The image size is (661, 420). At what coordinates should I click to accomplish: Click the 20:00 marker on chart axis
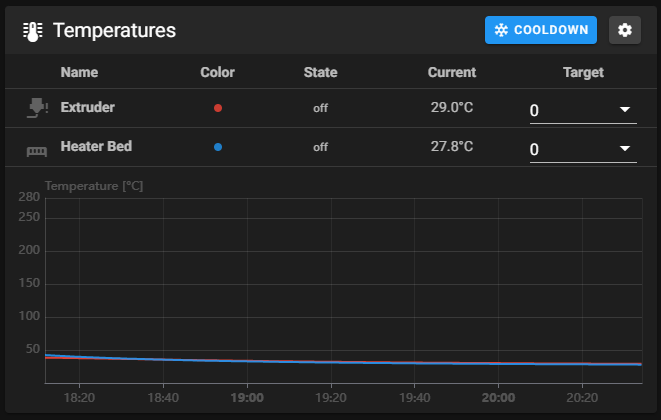[x=499, y=397]
